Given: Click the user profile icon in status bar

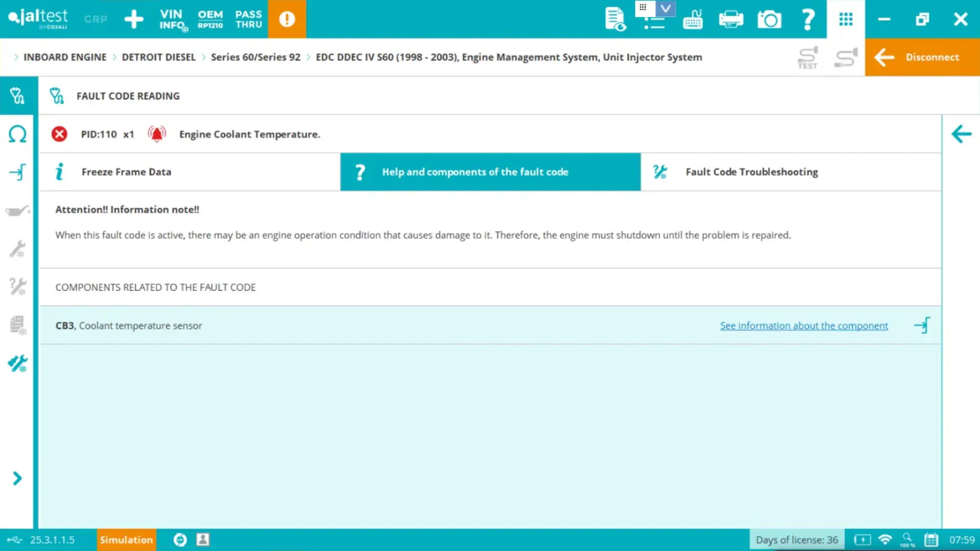Looking at the screenshot, I should click(x=203, y=539).
